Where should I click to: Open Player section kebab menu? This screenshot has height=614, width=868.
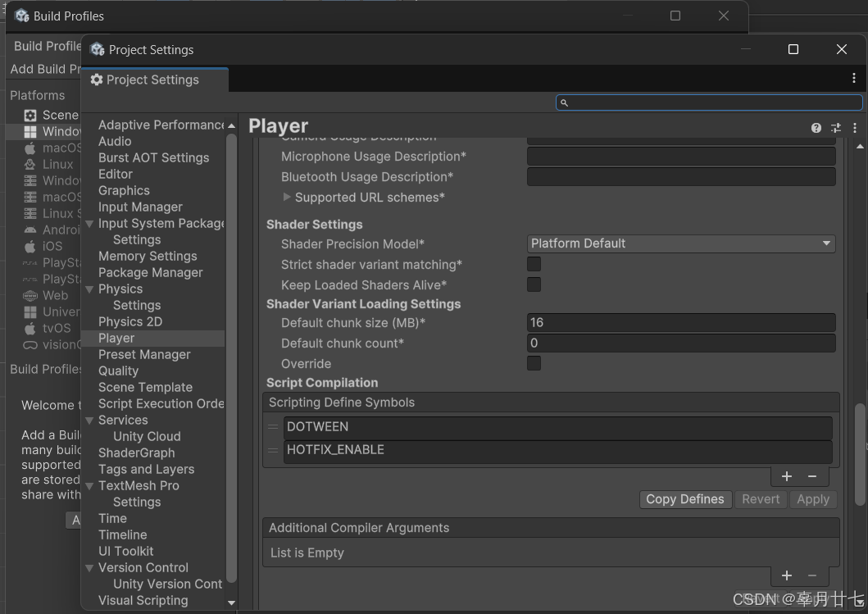tap(855, 128)
